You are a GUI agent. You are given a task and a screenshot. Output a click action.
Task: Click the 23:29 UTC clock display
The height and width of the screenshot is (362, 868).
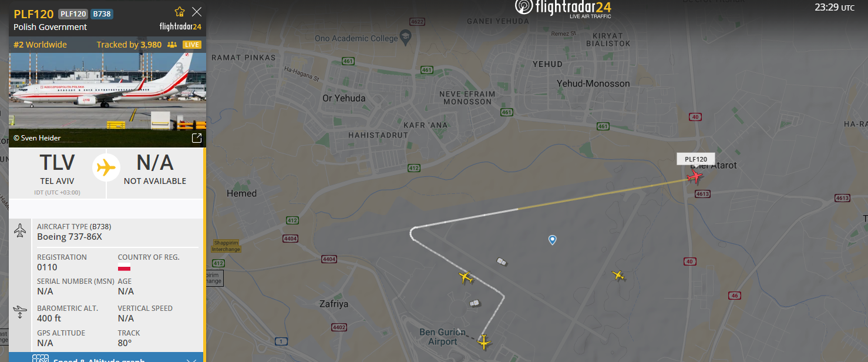point(835,8)
